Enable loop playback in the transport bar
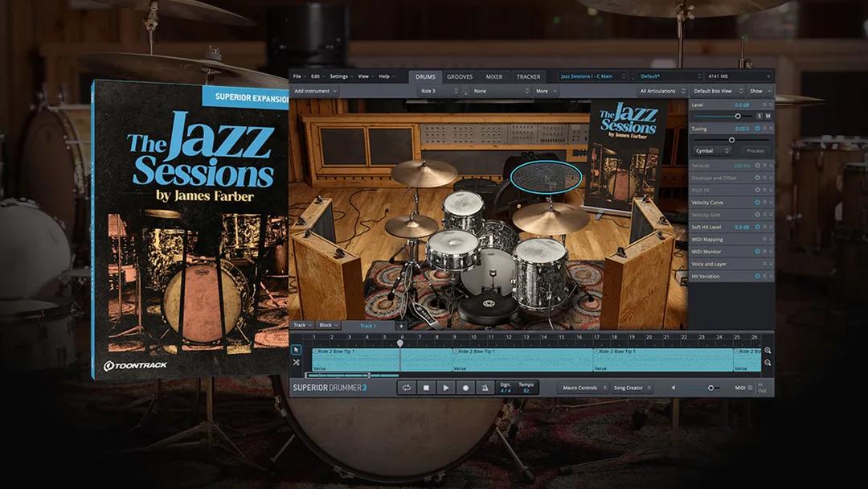The height and width of the screenshot is (489, 868). [x=407, y=388]
